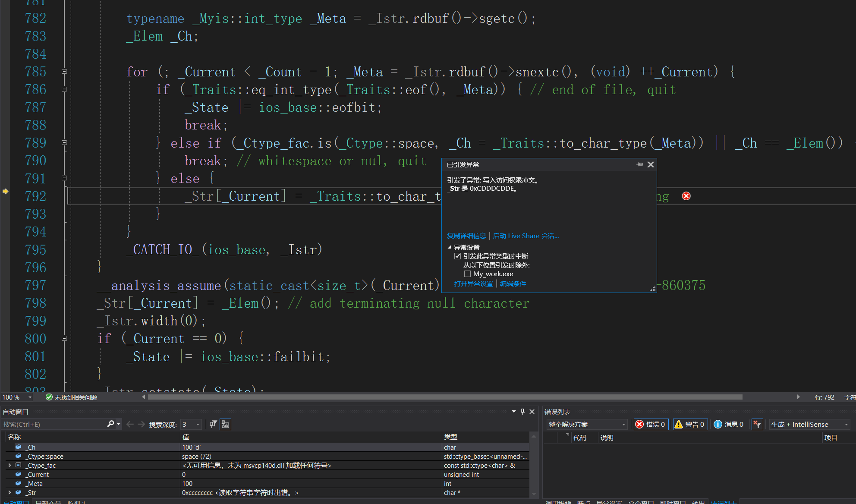Expand the _Ctype_fac variable row
The image size is (856, 504).
(x=9, y=465)
